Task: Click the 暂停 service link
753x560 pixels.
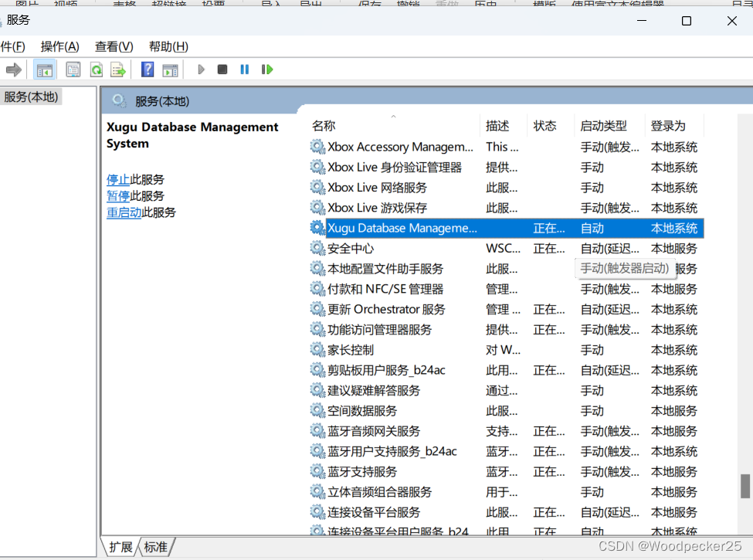Action: [x=118, y=196]
